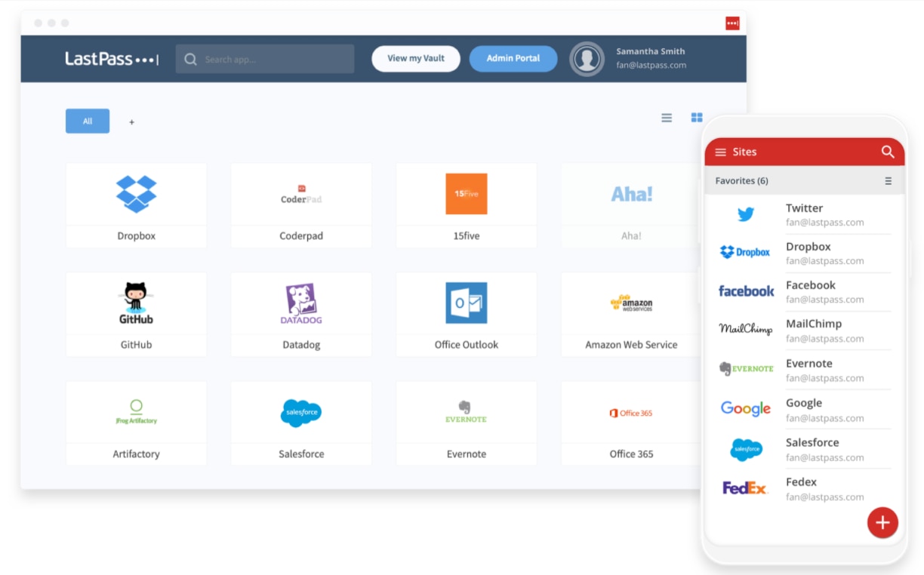Tap the Twitter bird logo in Favorites
Screen dimensions: 924x575
click(746, 214)
